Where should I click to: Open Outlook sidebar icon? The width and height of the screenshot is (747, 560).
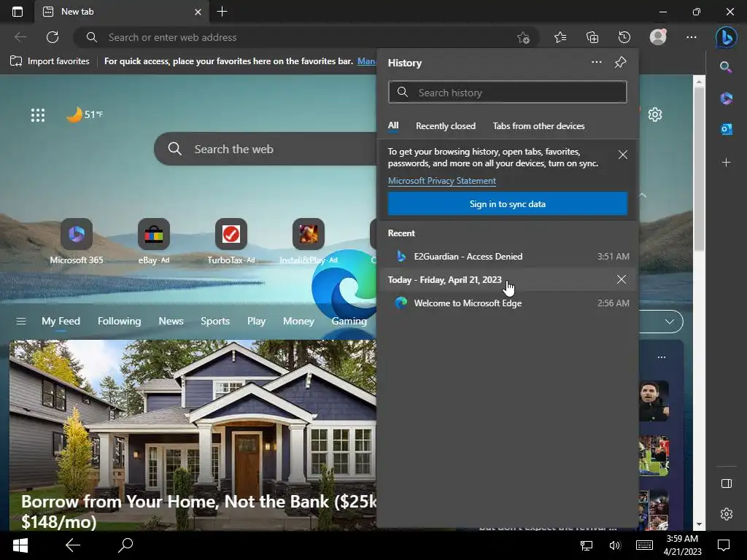pos(726,129)
